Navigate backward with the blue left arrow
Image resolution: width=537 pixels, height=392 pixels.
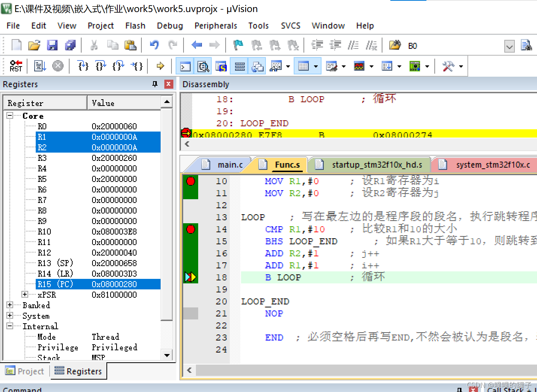(197, 45)
